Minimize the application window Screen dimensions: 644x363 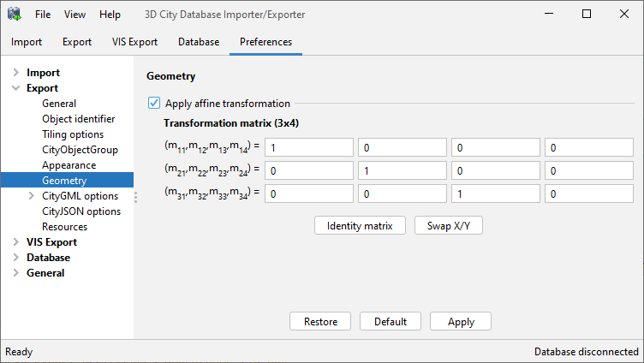tap(549, 14)
